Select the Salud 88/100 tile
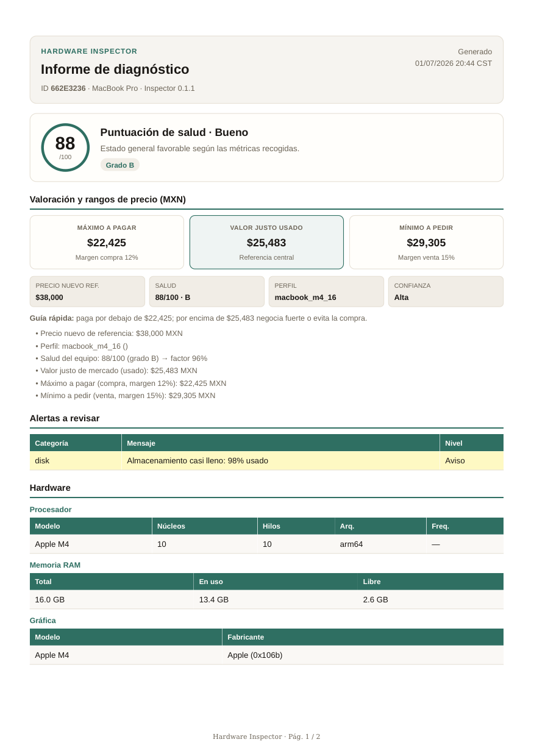 pyautogui.click(x=207, y=291)
